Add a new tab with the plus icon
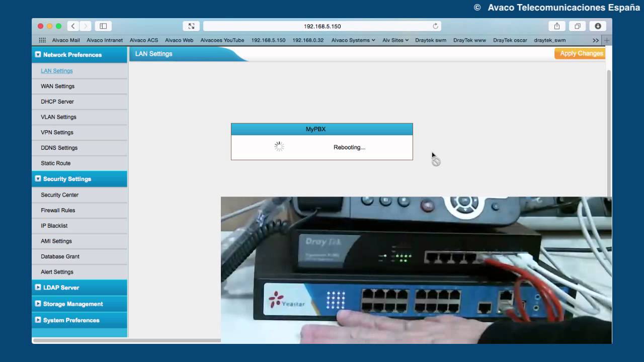This screenshot has width=644, height=362. [x=607, y=40]
